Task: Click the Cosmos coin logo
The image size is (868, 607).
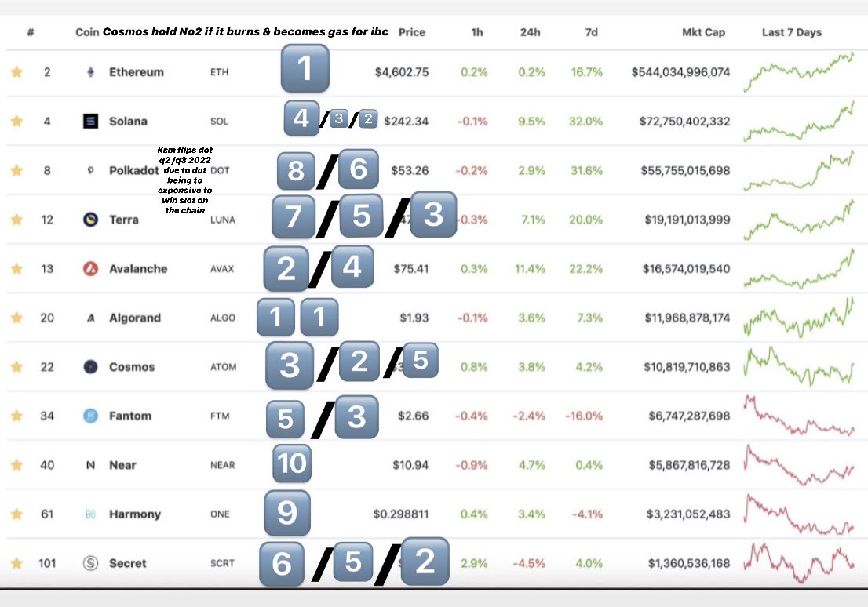Action: (x=91, y=367)
